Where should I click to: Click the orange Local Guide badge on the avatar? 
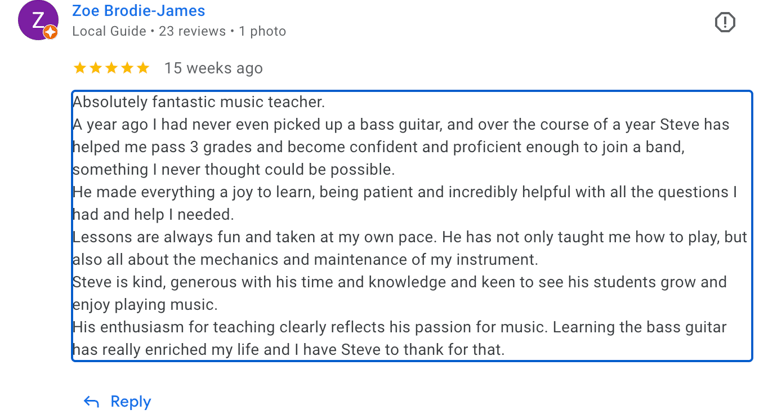50,33
